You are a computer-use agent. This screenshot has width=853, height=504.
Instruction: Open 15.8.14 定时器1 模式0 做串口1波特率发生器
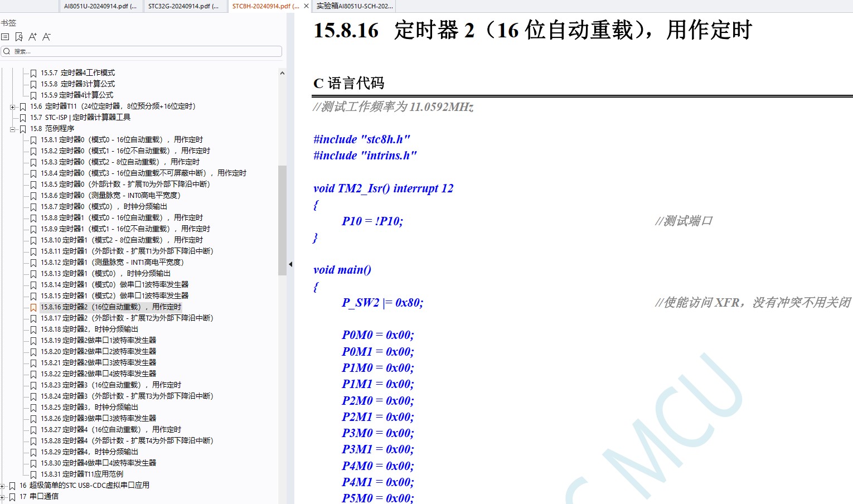tap(114, 285)
